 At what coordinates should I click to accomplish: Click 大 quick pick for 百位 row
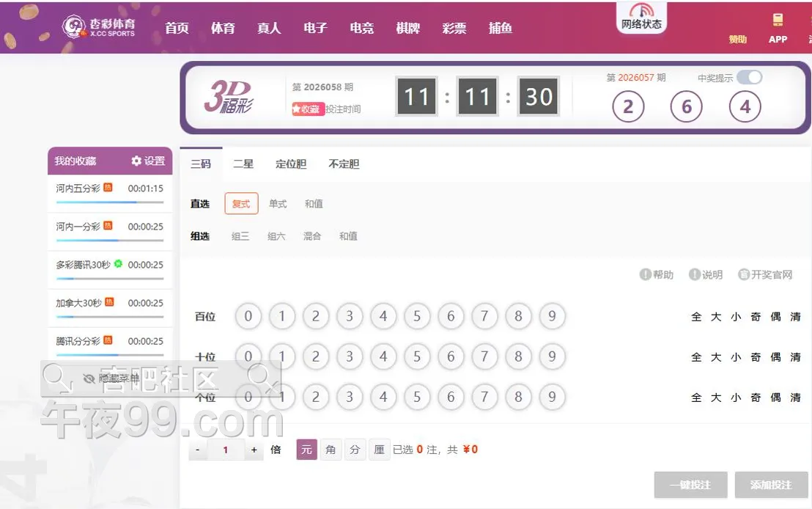[x=716, y=317]
